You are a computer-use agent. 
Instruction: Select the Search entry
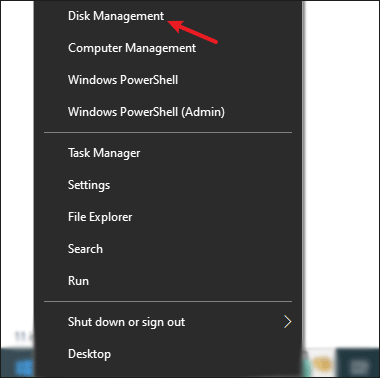[85, 249]
